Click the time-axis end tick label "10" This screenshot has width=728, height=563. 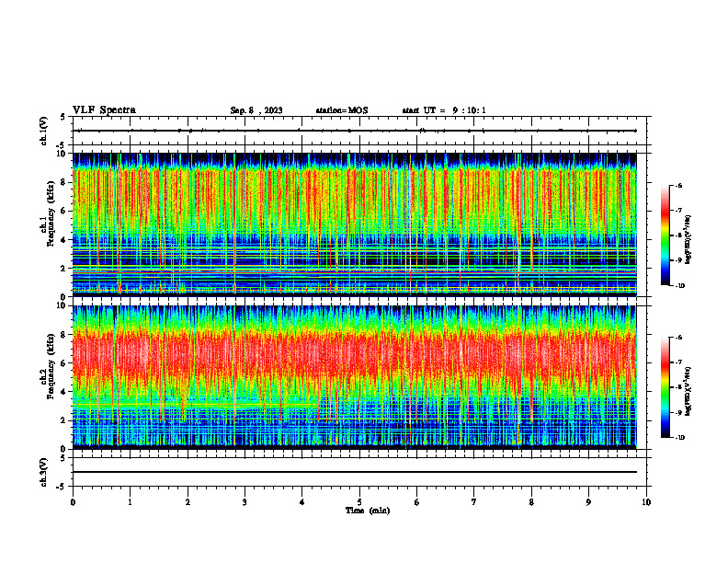point(646,502)
